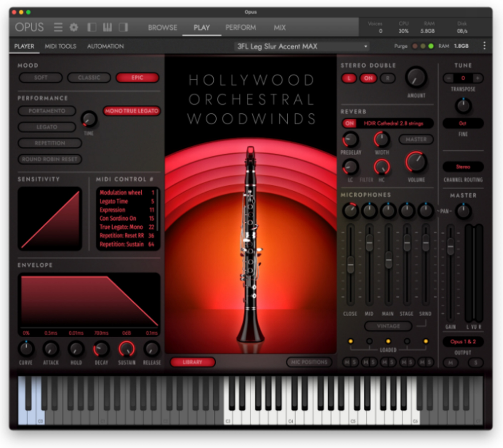
Task: Open the 3FL Leg Slur Accent MAX instrument dropdown
Action: pyautogui.click(x=302, y=46)
